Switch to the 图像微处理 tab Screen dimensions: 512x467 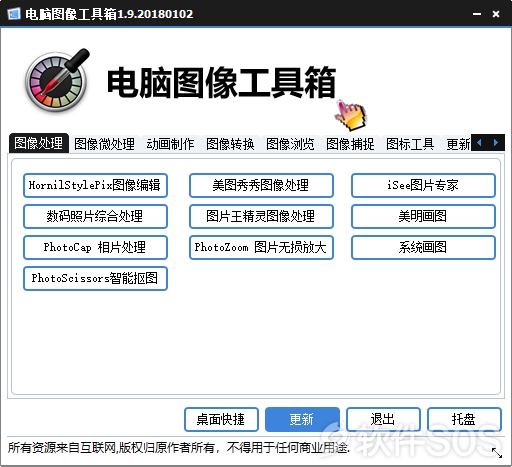[x=104, y=144]
